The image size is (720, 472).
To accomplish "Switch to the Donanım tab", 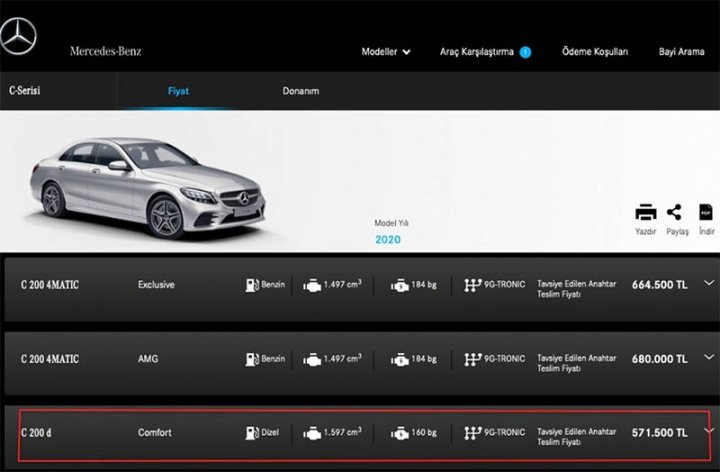I will (x=301, y=91).
